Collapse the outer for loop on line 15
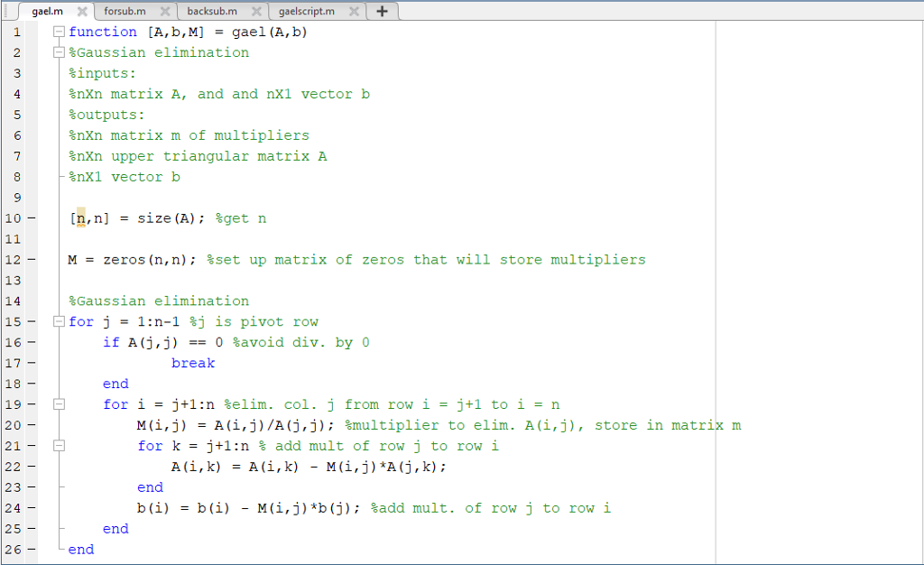Screen dimensions: 924x565 click(58, 321)
